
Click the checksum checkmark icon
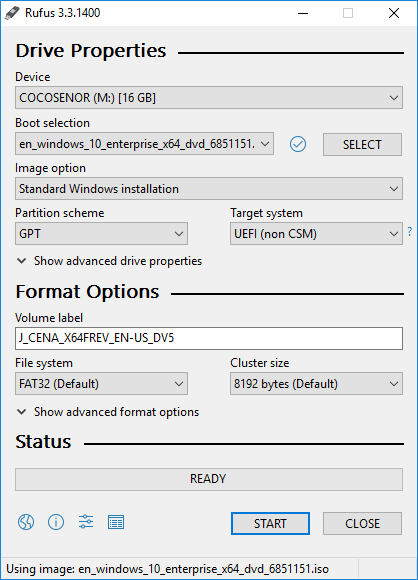pyautogui.click(x=298, y=144)
